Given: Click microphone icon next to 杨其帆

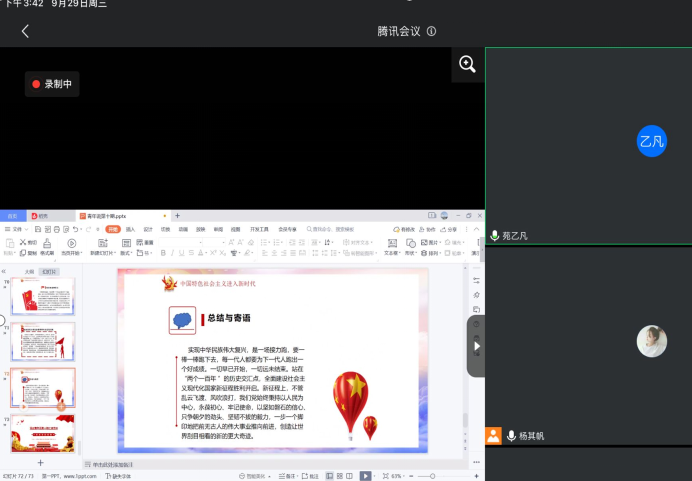Looking at the screenshot, I should point(511,436).
